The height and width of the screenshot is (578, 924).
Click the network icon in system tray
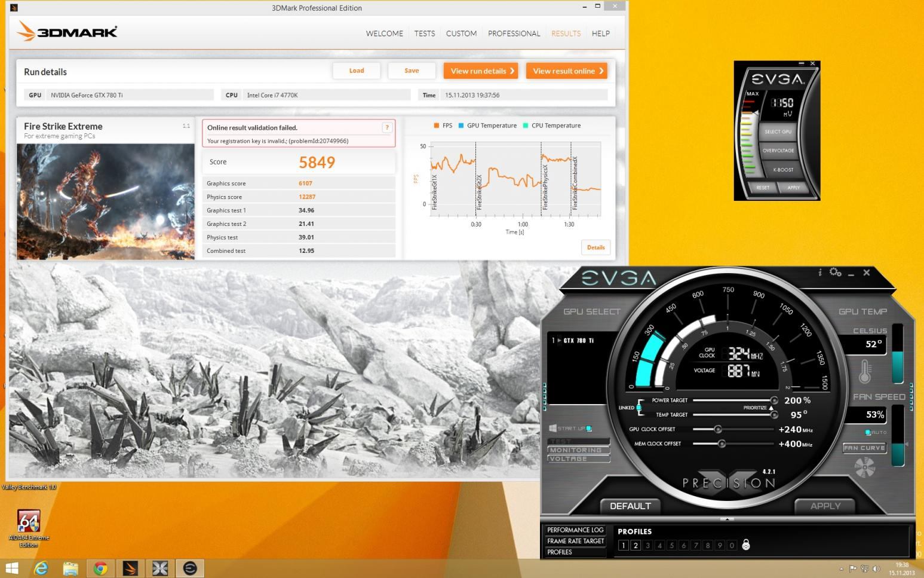(865, 568)
